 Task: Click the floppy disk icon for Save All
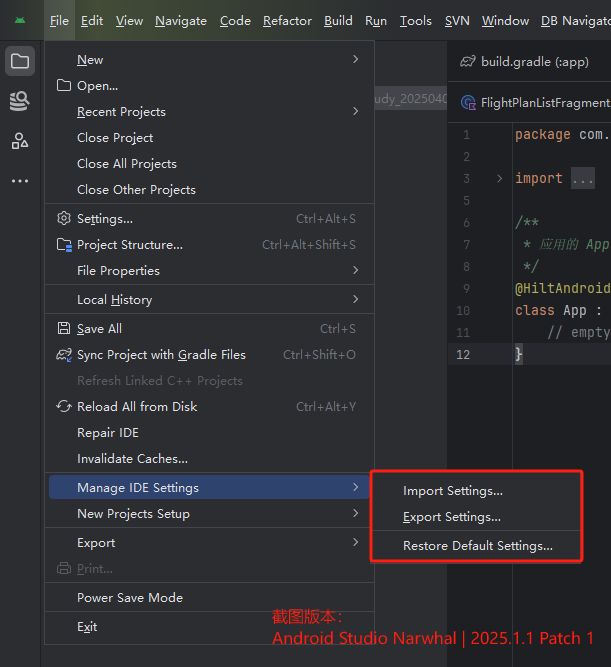pyautogui.click(x=64, y=328)
